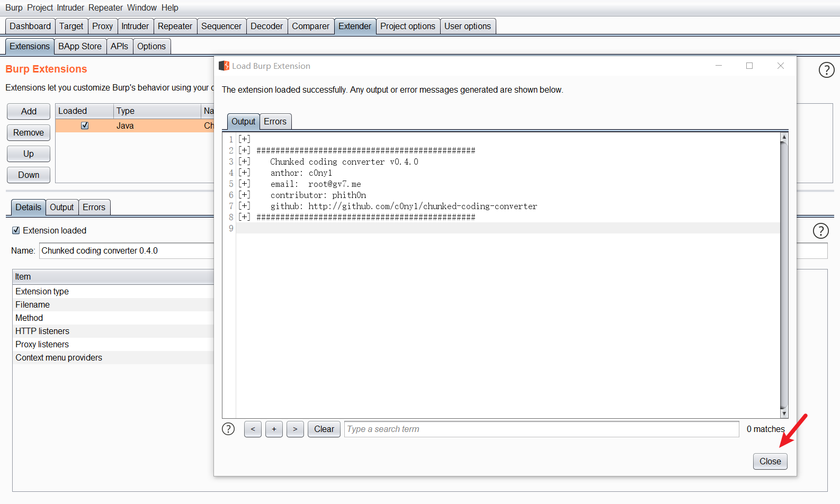Switch to the Repeater tab
This screenshot has height=504, width=840.
pyautogui.click(x=175, y=26)
